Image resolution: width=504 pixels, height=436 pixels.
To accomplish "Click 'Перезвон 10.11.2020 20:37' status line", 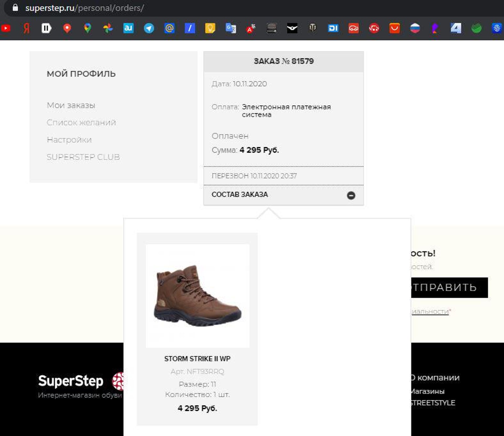I will (x=254, y=176).
